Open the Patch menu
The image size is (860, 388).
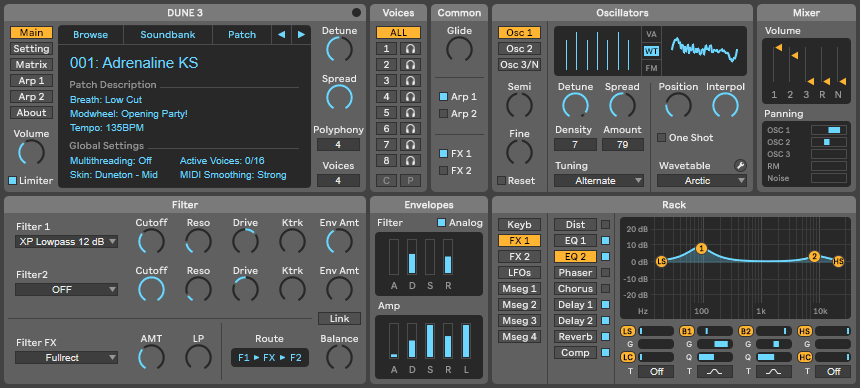[x=242, y=35]
